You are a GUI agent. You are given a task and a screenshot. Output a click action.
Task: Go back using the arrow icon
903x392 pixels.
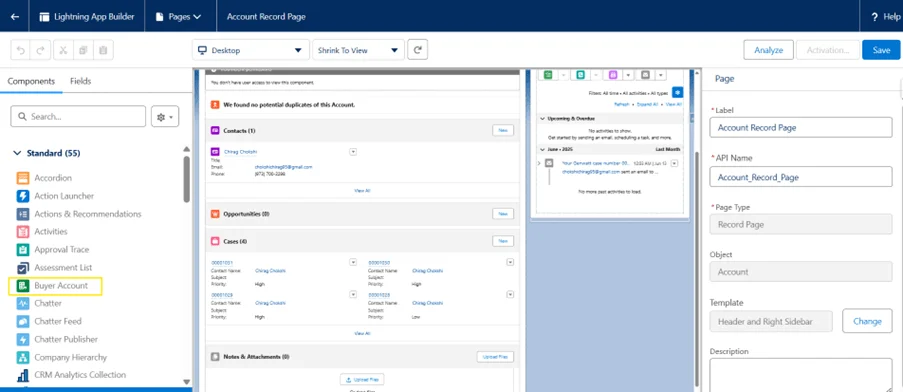(x=15, y=17)
